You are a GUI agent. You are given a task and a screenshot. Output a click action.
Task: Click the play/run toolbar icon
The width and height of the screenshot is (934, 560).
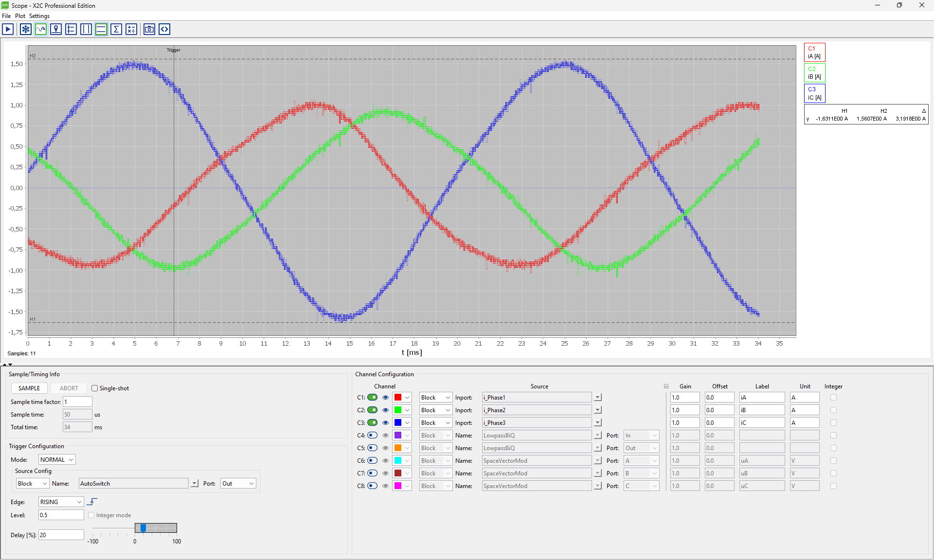pyautogui.click(x=8, y=29)
